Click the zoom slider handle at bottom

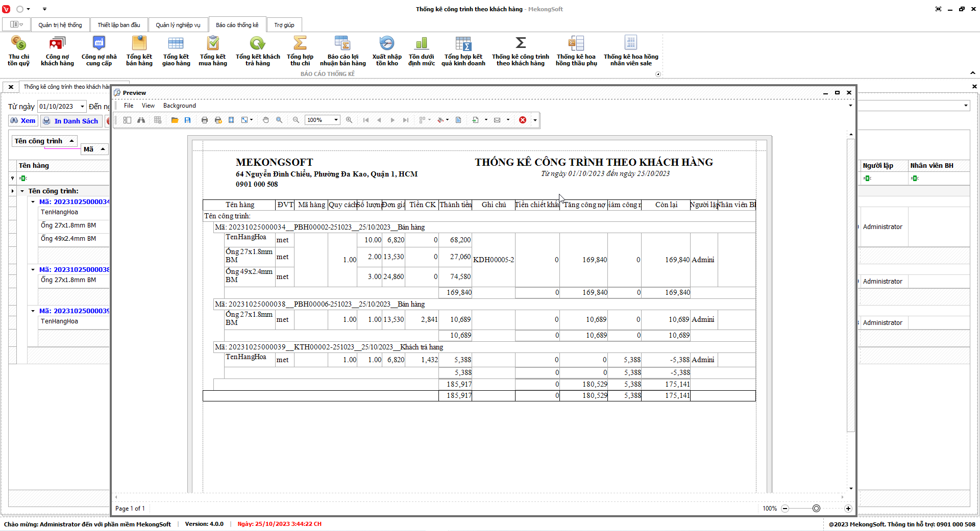816,509
